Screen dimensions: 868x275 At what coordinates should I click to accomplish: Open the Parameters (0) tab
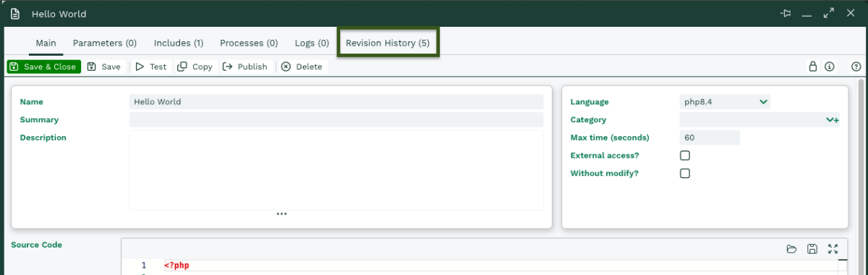105,43
